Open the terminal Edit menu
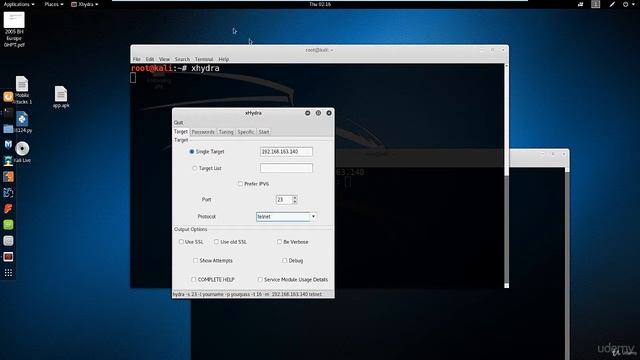Screen dimensions: 640x360 (150, 59)
